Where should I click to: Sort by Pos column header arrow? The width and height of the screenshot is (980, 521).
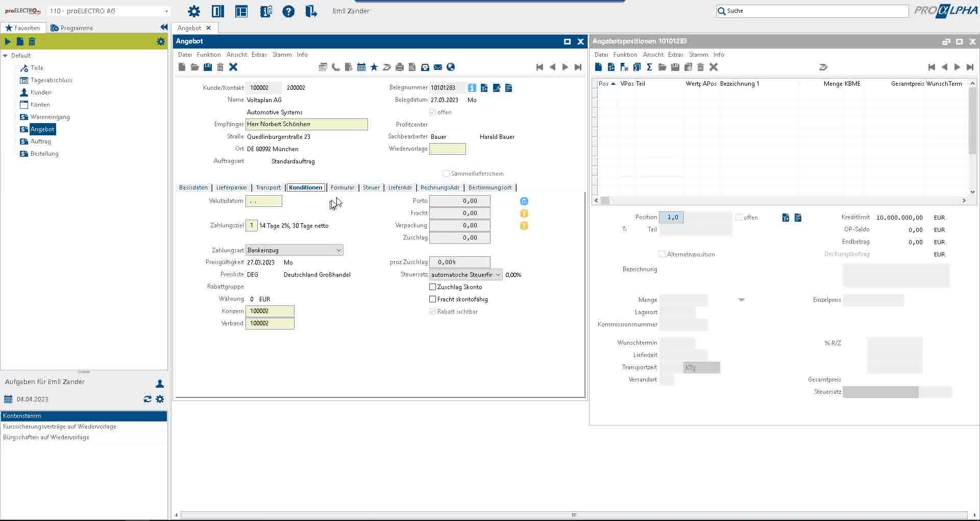(613, 84)
